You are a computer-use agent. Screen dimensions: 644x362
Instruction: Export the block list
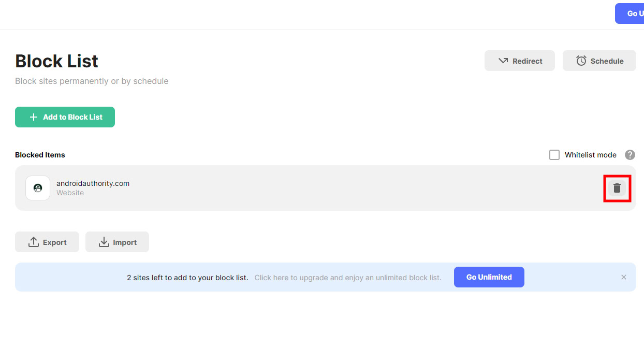[x=47, y=242]
